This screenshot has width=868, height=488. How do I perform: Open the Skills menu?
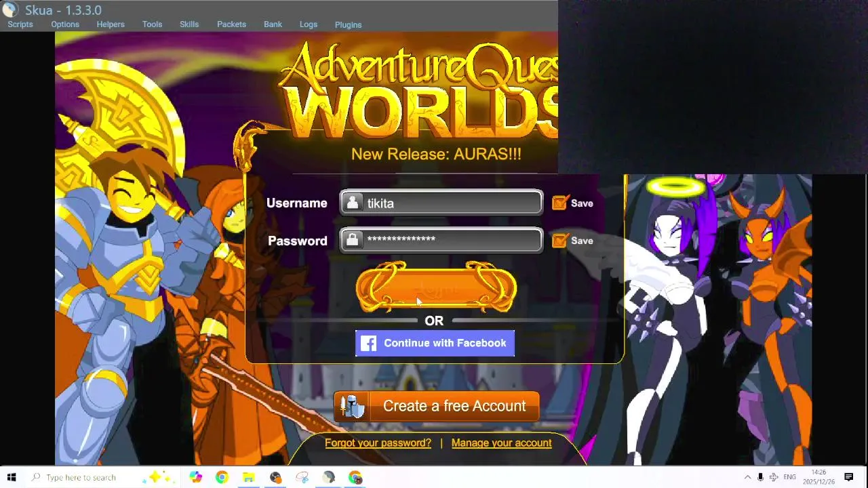[x=189, y=24]
